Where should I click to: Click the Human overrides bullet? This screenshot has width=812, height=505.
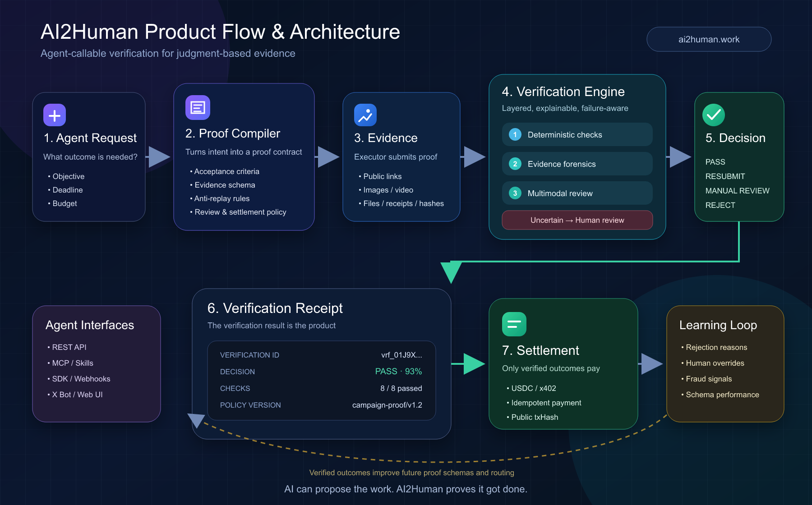(x=713, y=363)
